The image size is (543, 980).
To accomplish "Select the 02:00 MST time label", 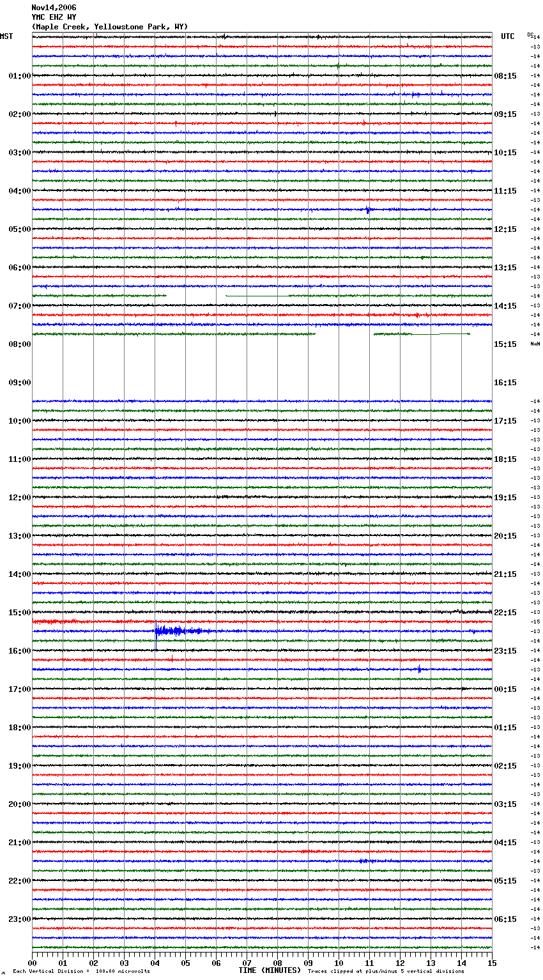I will click(x=20, y=114).
